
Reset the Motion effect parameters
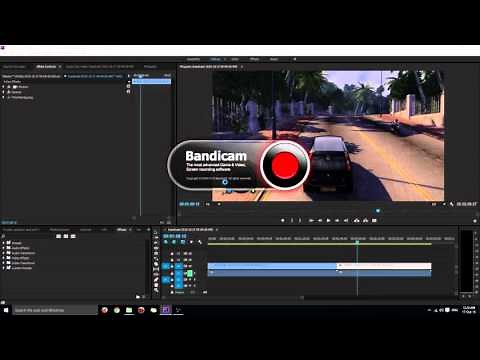128,86
